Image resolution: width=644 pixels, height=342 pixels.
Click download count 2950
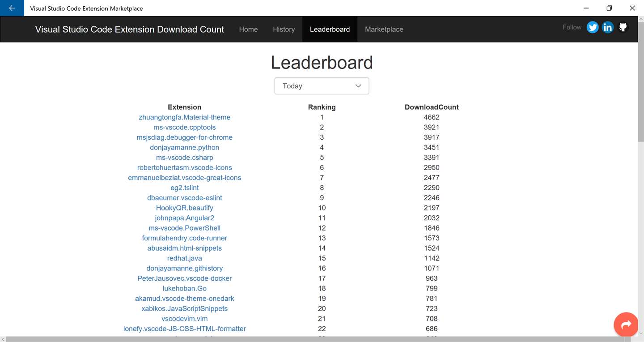click(x=432, y=167)
